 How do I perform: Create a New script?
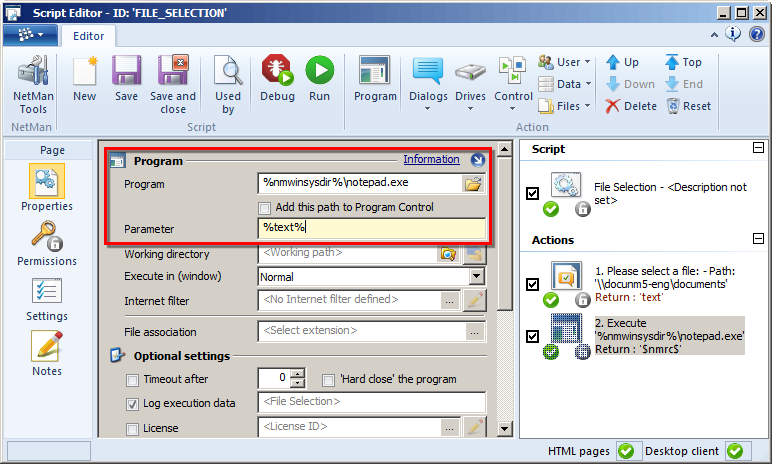click(85, 79)
